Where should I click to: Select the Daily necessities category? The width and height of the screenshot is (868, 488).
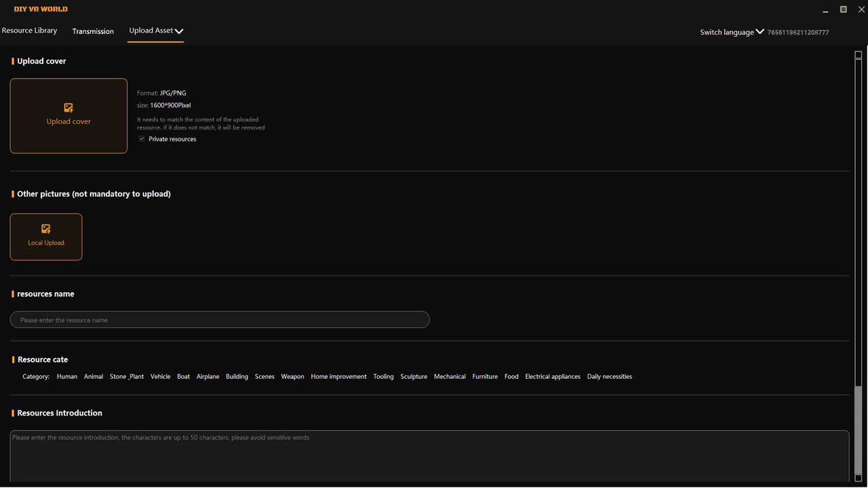click(609, 376)
